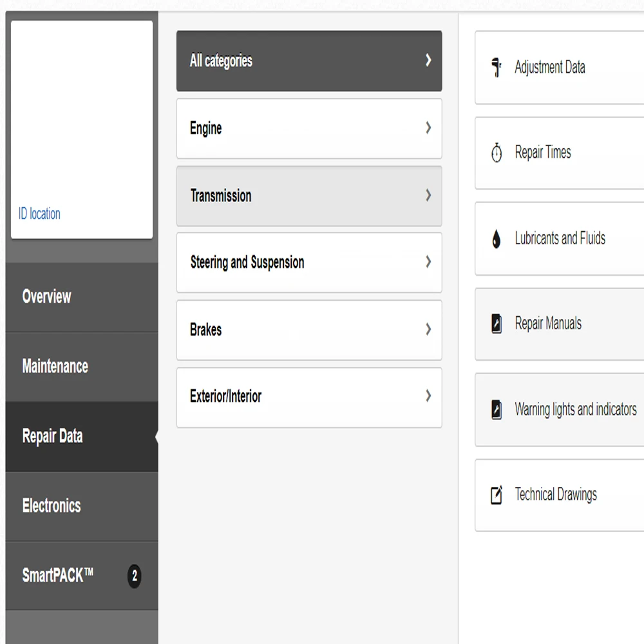Click the Warning lights and indicators icon

pos(497,410)
